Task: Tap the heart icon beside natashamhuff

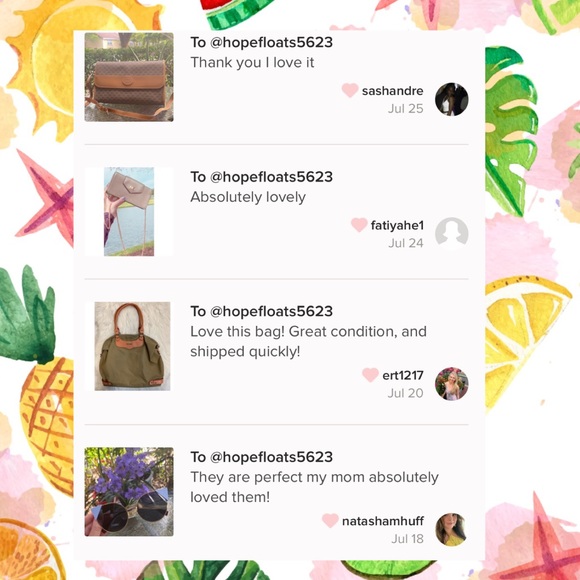Action: (330, 520)
